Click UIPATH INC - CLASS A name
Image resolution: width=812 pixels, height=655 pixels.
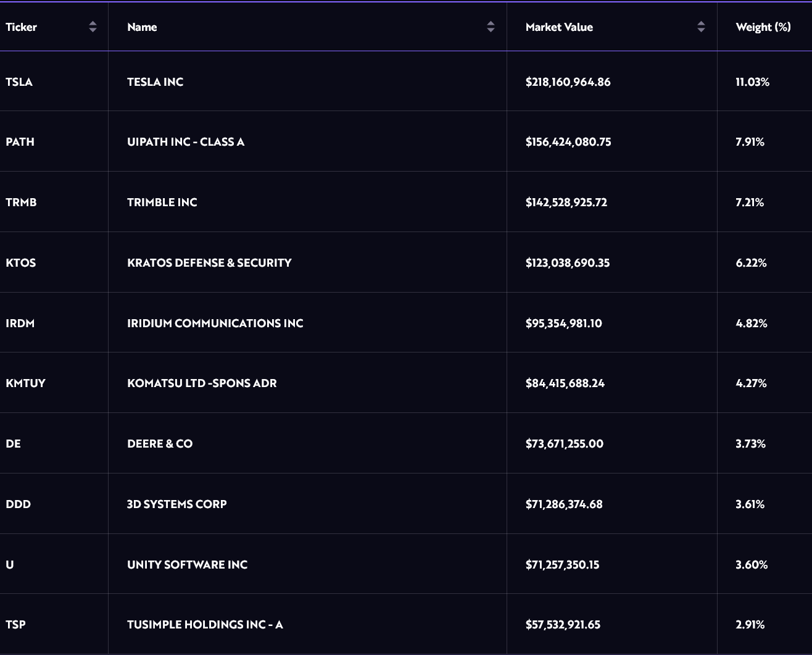click(x=186, y=142)
